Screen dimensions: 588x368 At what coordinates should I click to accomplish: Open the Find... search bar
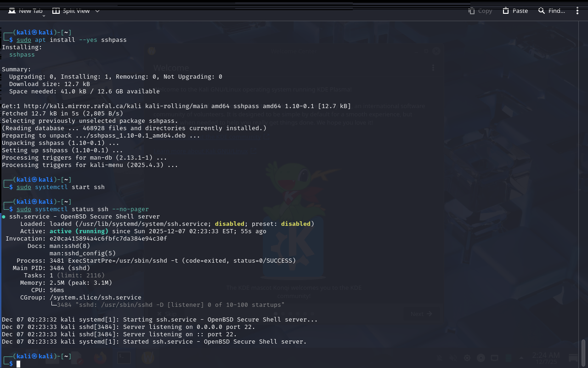tap(552, 11)
